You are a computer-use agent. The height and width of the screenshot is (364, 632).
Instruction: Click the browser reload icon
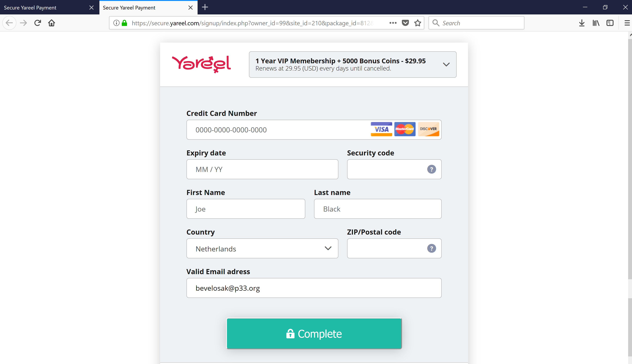(38, 23)
